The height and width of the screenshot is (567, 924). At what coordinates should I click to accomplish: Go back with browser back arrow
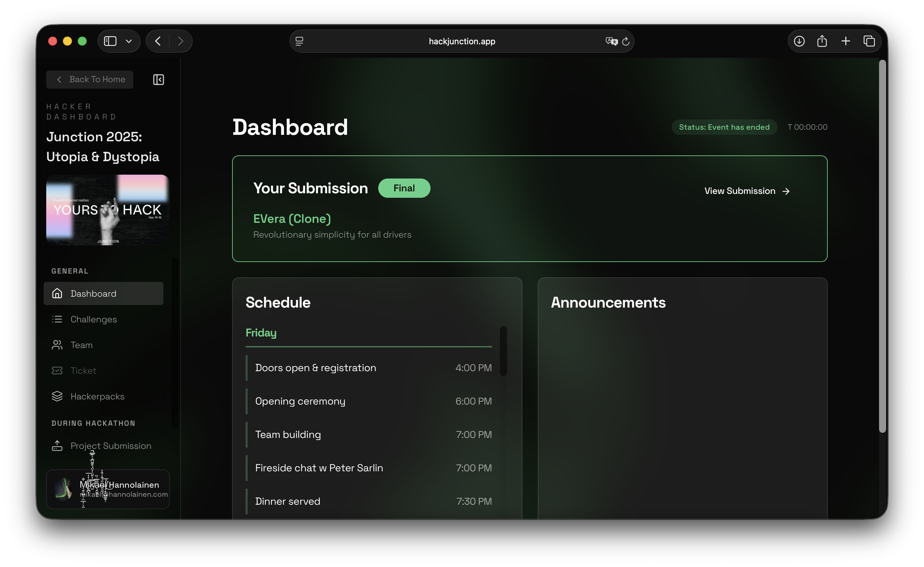[158, 41]
